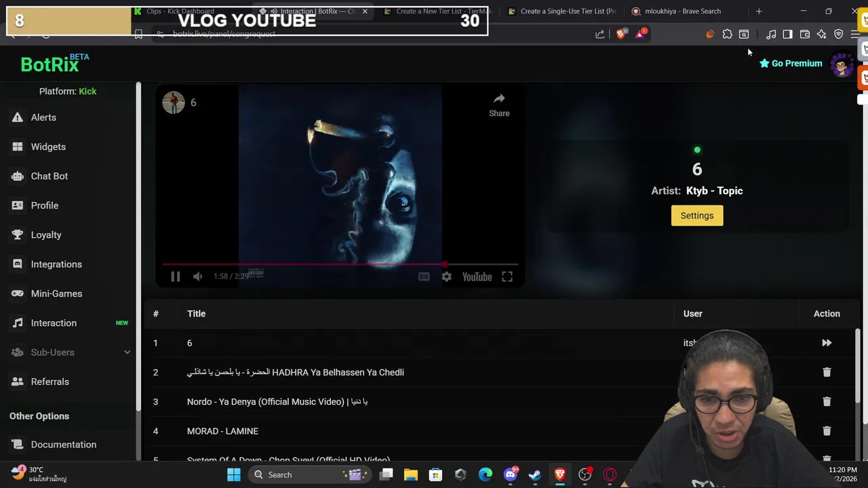Close the Interaction BotRix tab

coord(365,11)
